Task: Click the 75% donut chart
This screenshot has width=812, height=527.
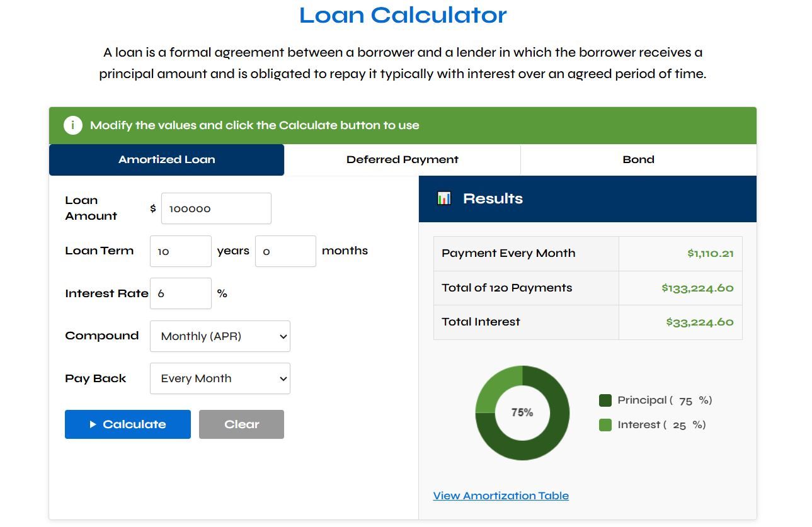Action: pos(522,413)
